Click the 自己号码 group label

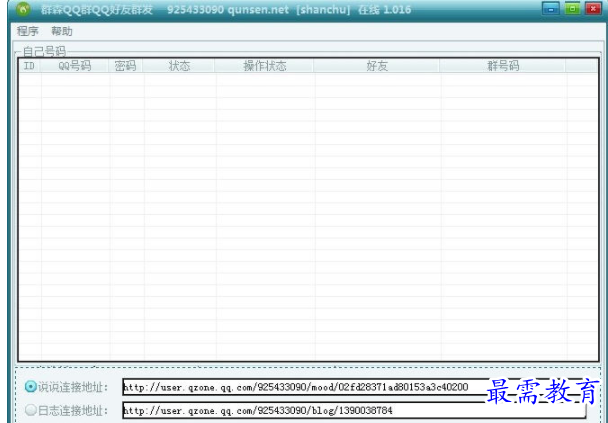tap(44, 51)
